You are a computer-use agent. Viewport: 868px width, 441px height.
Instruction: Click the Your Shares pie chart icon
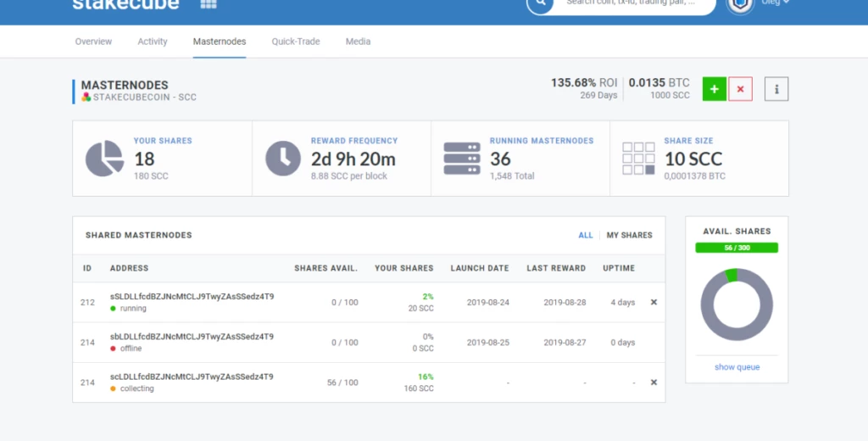click(x=104, y=159)
